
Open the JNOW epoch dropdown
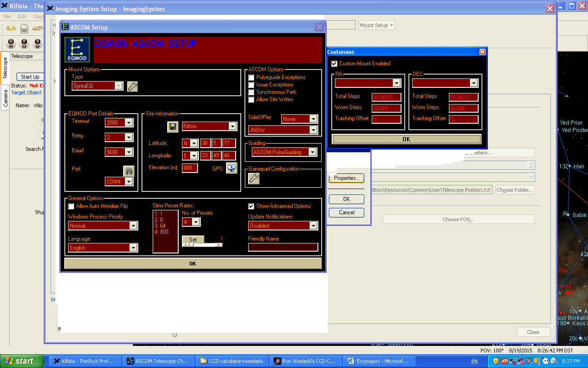313,130
